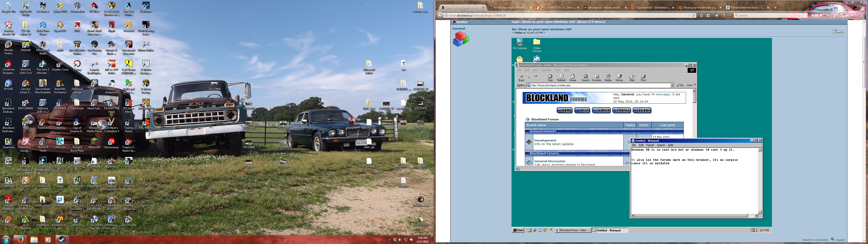Image resolution: width=868 pixels, height=244 pixels.
Task: Open the posted Windows 98 screenshot image
Action: pos(642,136)
